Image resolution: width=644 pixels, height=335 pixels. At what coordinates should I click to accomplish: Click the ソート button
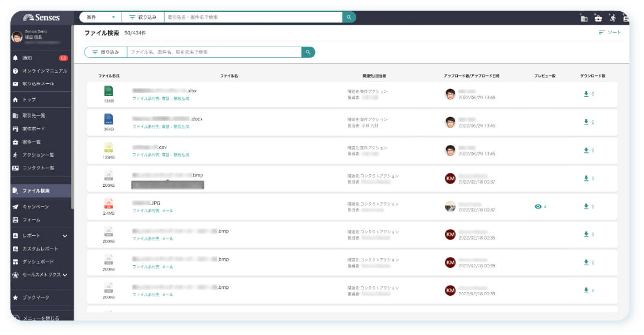click(610, 33)
